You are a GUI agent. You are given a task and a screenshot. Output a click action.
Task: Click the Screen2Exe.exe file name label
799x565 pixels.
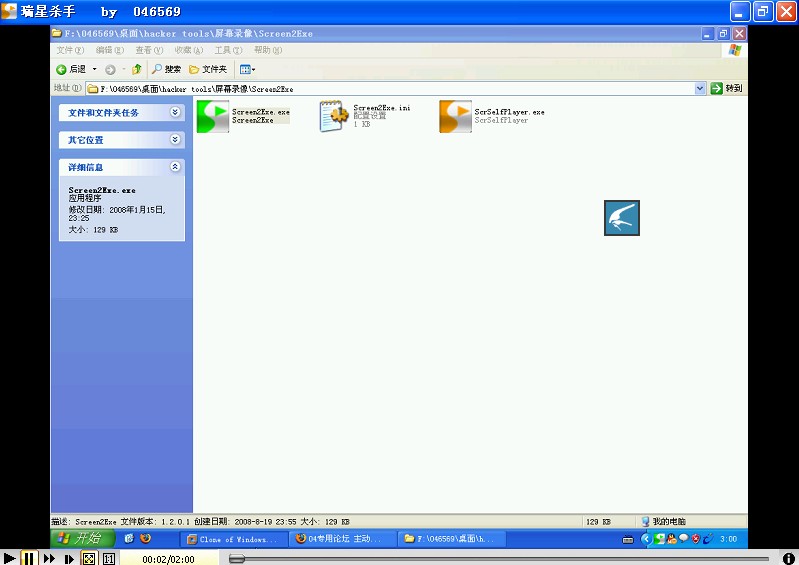click(x=260, y=112)
